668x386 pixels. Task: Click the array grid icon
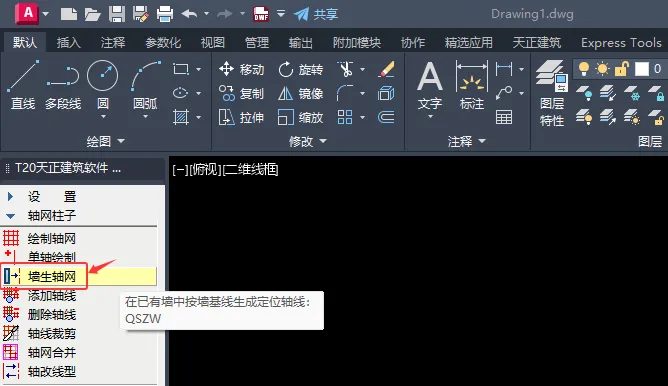click(x=345, y=117)
